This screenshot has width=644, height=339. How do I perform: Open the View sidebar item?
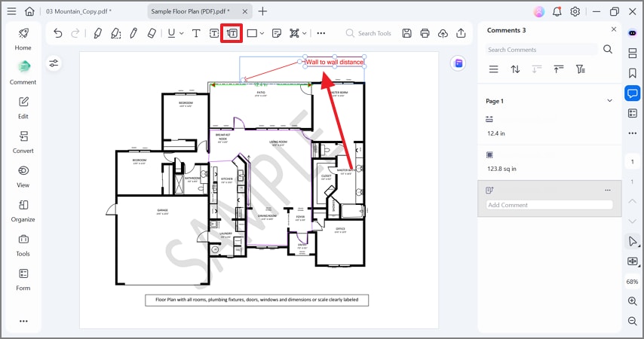(x=23, y=176)
